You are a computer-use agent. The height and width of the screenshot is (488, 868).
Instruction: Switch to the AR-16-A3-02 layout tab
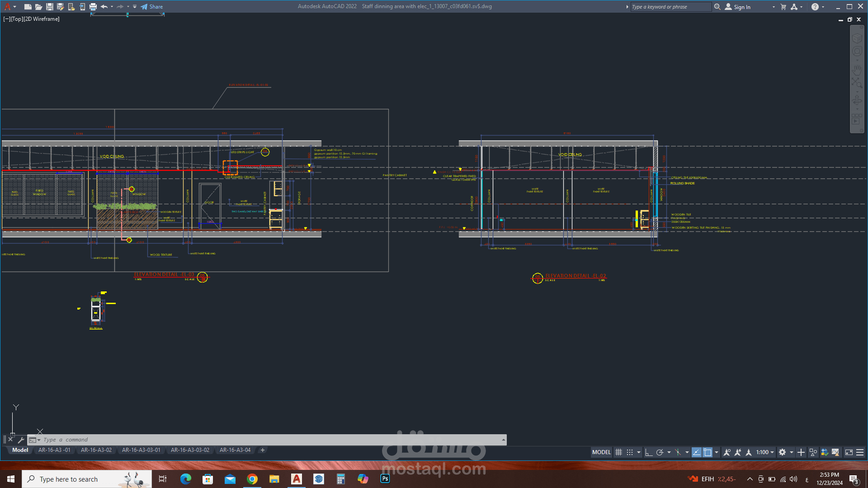pyautogui.click(x=96, y=450)
